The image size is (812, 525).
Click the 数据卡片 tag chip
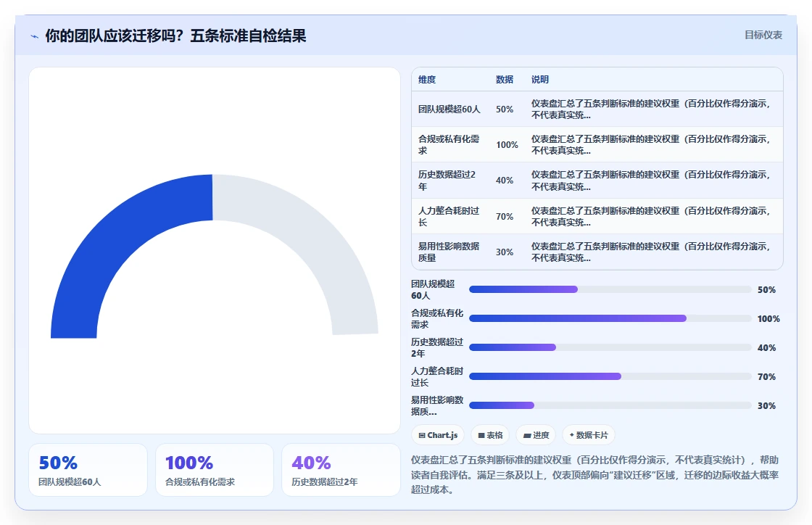(x=588, y=435)
